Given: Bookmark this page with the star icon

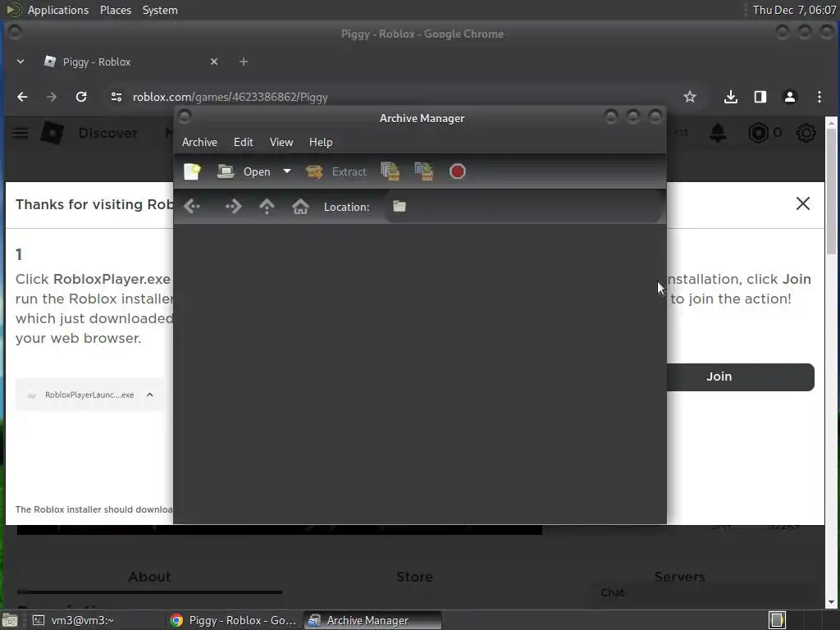Looking at the screenshot, I should [x=689, y=97].
